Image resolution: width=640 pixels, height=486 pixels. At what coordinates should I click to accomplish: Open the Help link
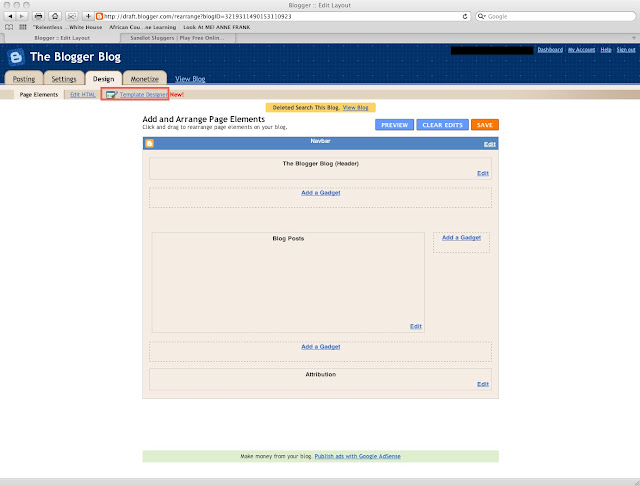pyautogui.click(x=606, y=50)
